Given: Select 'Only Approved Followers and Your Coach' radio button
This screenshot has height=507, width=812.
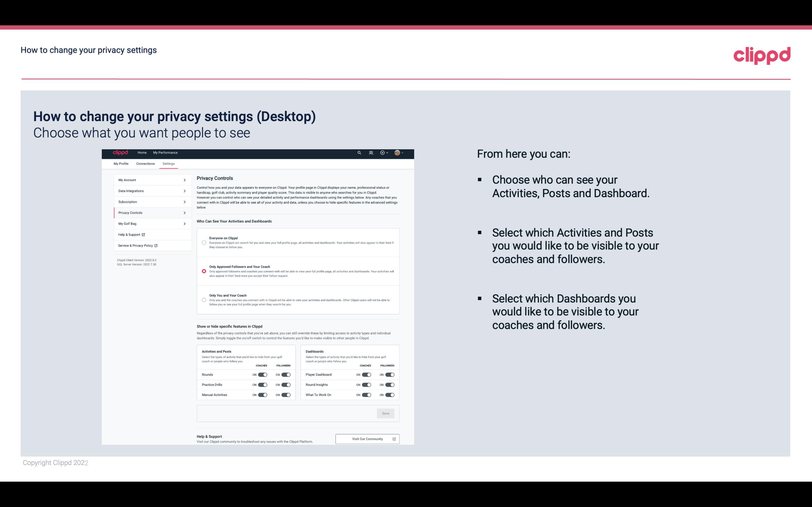Looking at the screenshot, I should (x=203, y=270).
